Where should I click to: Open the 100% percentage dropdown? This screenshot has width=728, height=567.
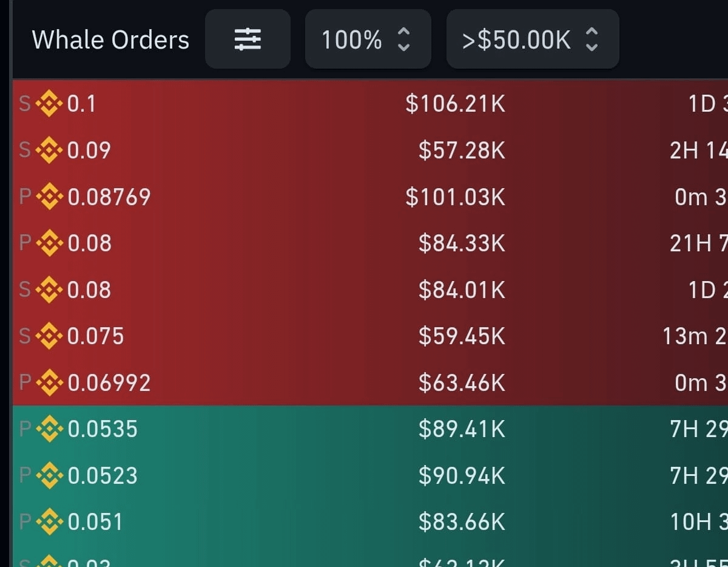click(368, 39)
